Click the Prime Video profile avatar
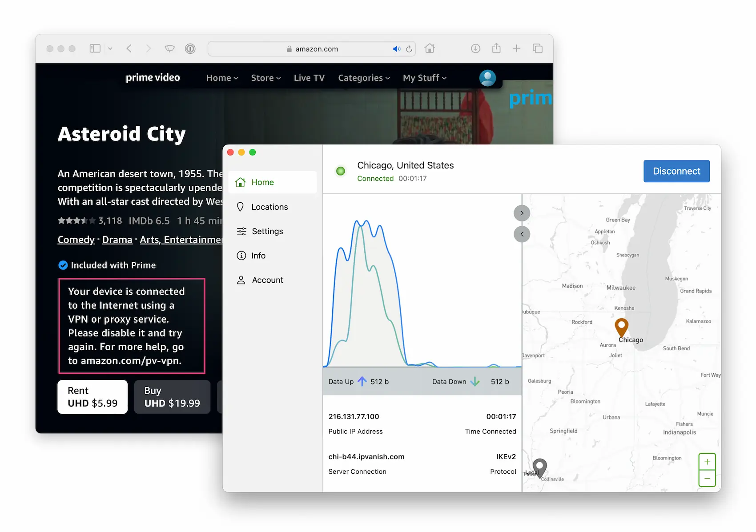 487,78
